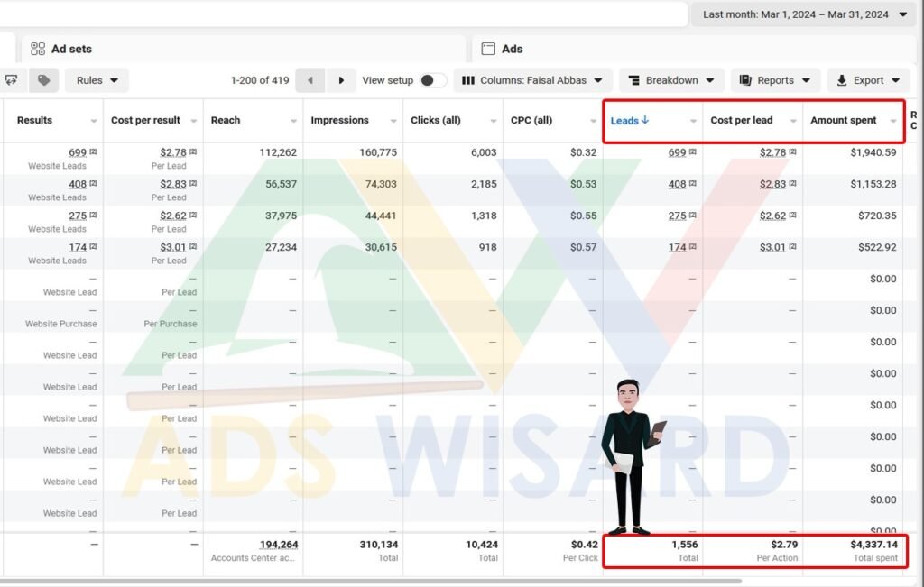
Task: Click the Amount spent column header
Action: [x=844, y=120]
